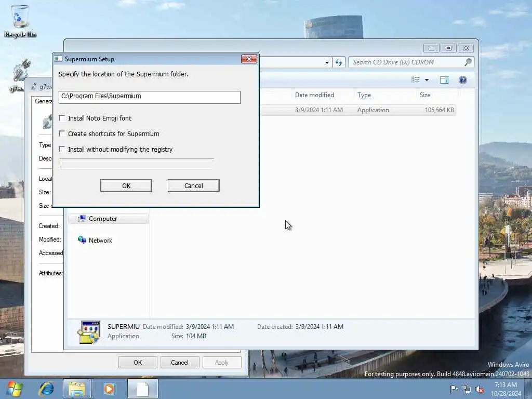Toggle Install without modifying the registry
Screen dimensions: 532x399
[62, 149]
